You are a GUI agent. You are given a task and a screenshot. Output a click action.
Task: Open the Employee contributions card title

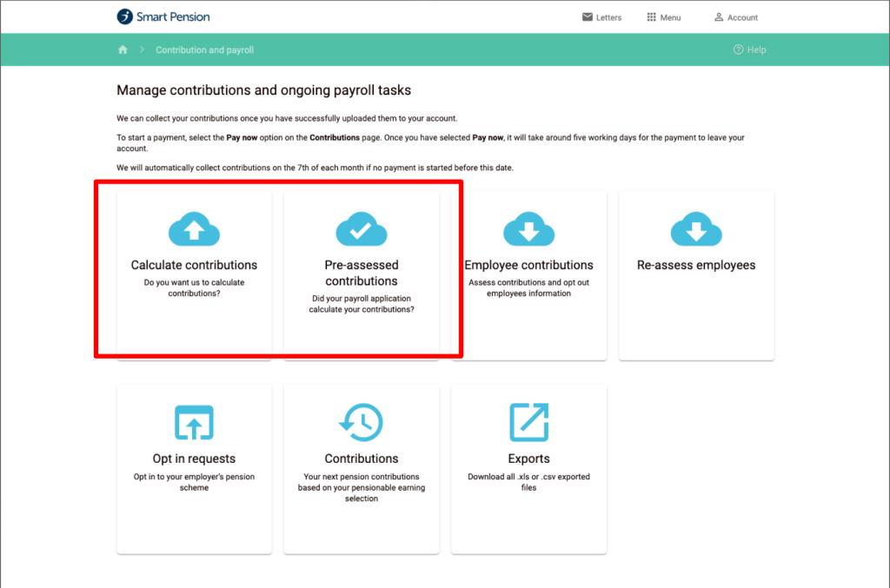(528, 265)
